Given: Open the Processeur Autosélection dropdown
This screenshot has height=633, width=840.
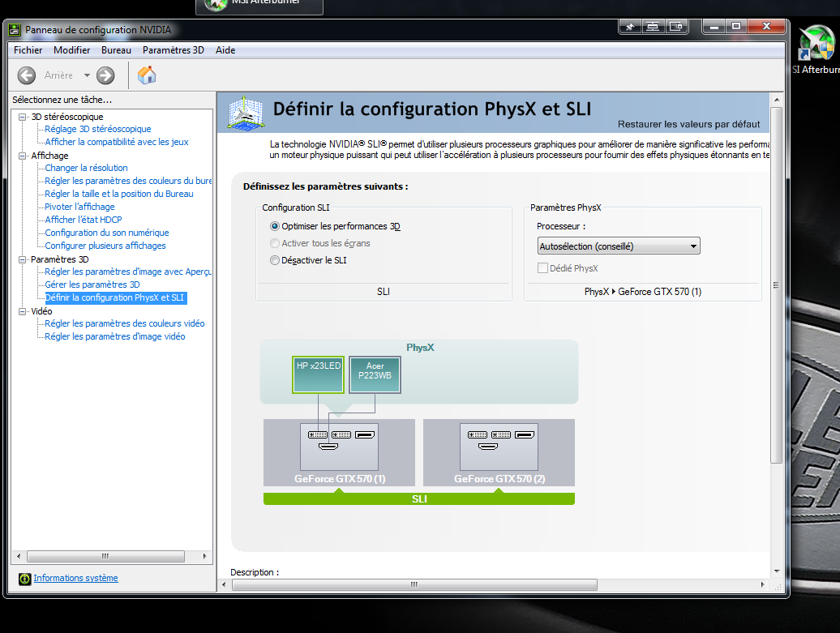Looking at the screenshot, I should (619, 246).
